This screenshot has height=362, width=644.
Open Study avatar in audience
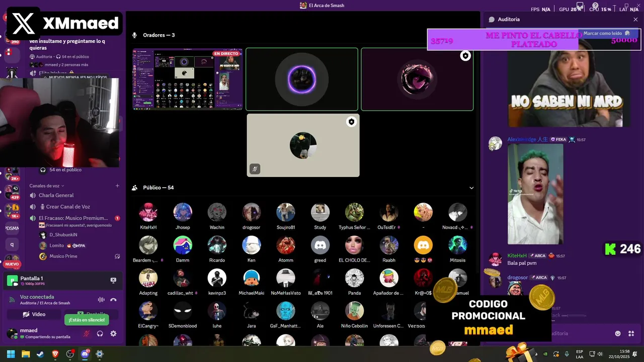click(x=320, y=212)
